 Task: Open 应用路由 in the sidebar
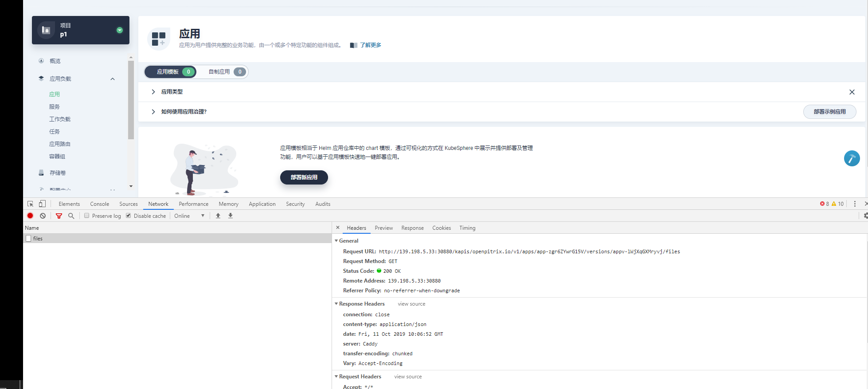tap(60, 144)
